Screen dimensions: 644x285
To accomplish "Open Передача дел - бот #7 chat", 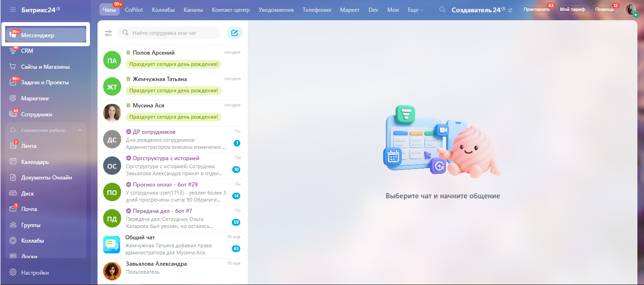I will [x=172, y=218].
